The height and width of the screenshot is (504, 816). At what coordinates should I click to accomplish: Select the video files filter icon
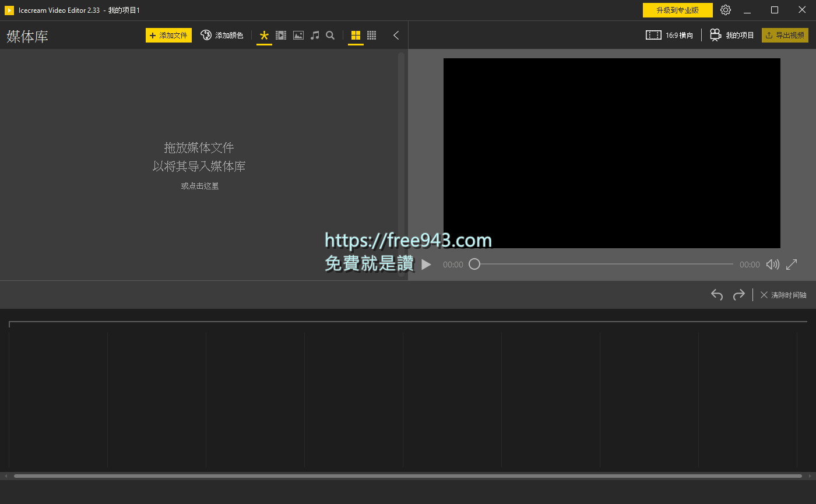[x=281, y=35]
